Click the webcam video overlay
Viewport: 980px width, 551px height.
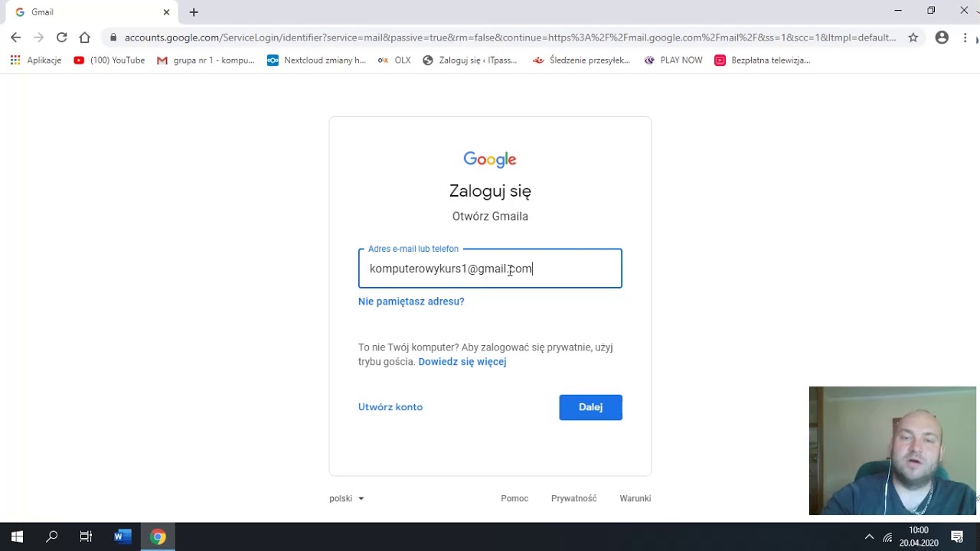pyautogui.click(x=893, y=451)
